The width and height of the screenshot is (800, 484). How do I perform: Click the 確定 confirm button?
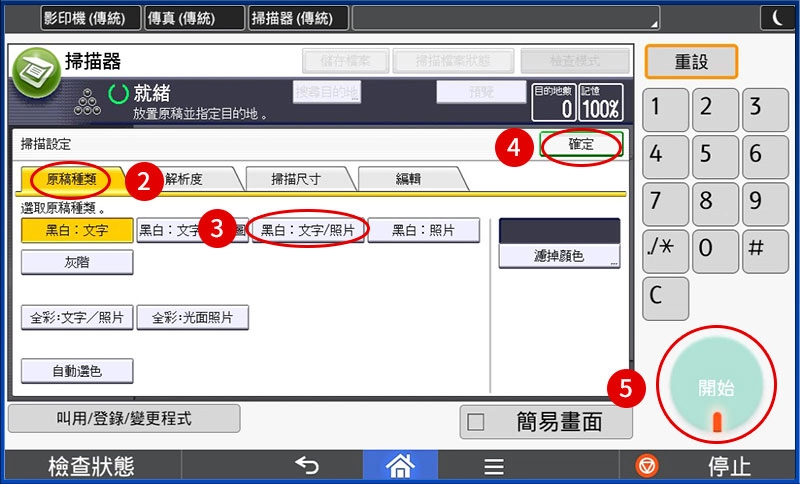pyautogui.click(x=581, y=145)
